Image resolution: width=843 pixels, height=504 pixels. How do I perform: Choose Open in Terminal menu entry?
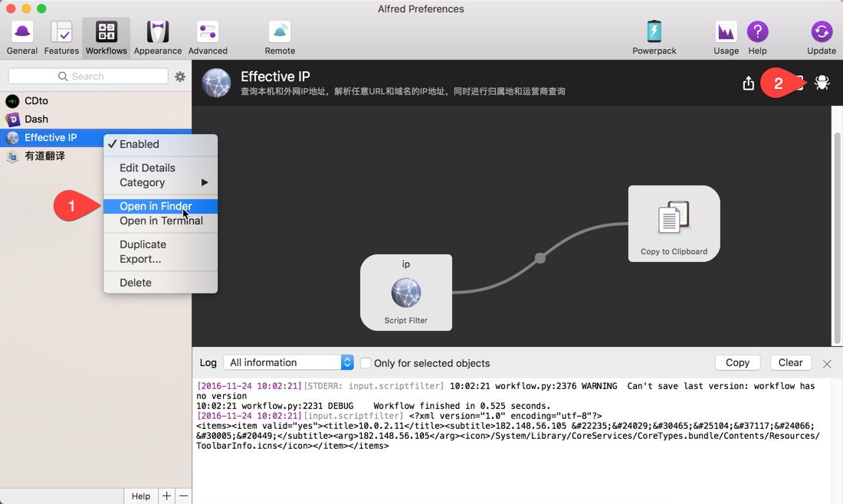click(x=160, y=221)
